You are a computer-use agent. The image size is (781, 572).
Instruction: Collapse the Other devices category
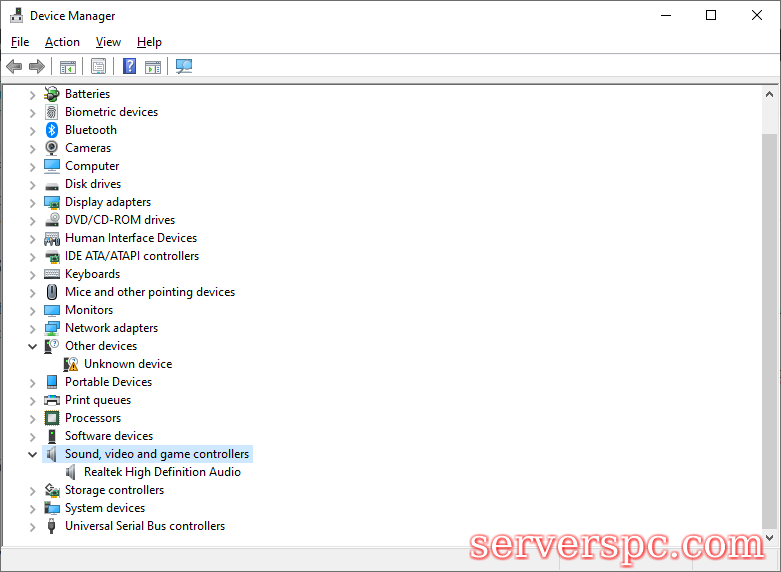[33, 346]
